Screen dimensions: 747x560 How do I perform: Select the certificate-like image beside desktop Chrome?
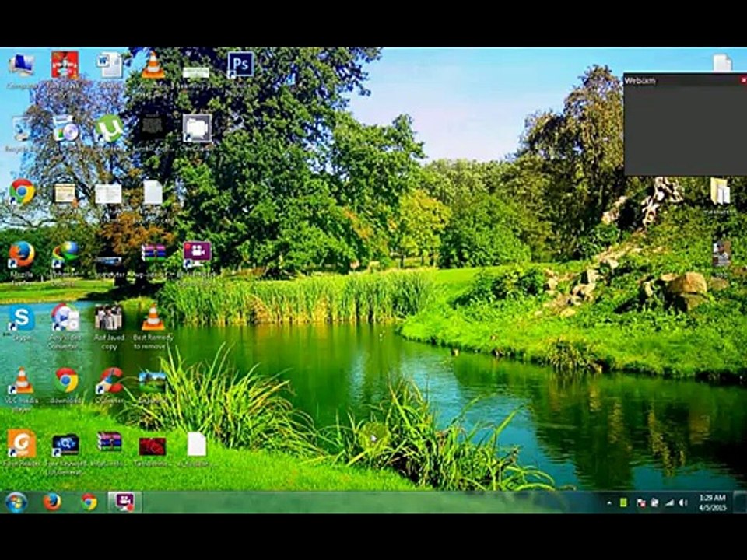coord(65,194)
